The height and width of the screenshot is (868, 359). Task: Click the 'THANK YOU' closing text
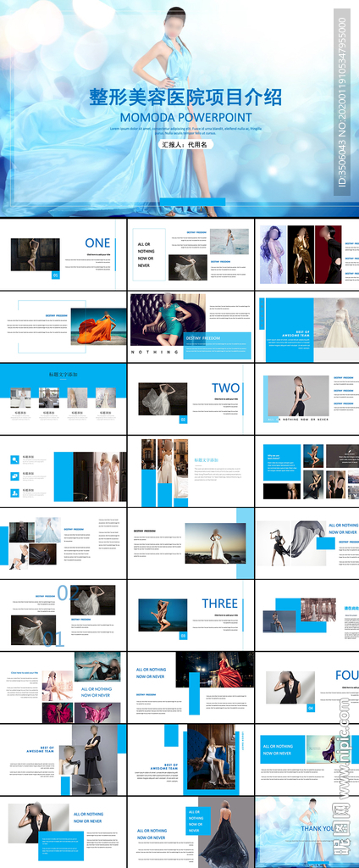coord(320,828)
